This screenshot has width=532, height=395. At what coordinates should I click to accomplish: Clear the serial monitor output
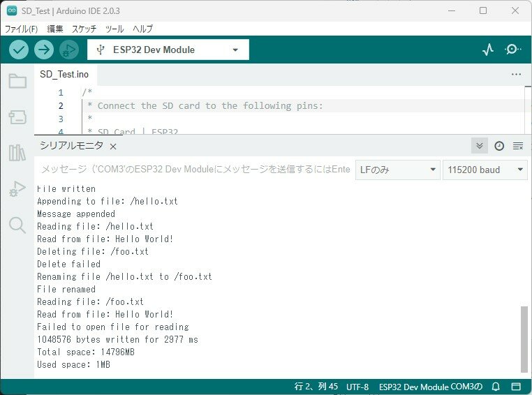point(518,146)
